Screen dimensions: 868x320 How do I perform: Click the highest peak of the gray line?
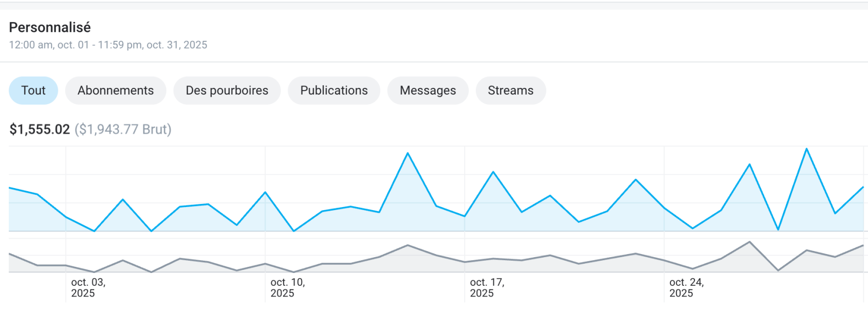(749, 242)
